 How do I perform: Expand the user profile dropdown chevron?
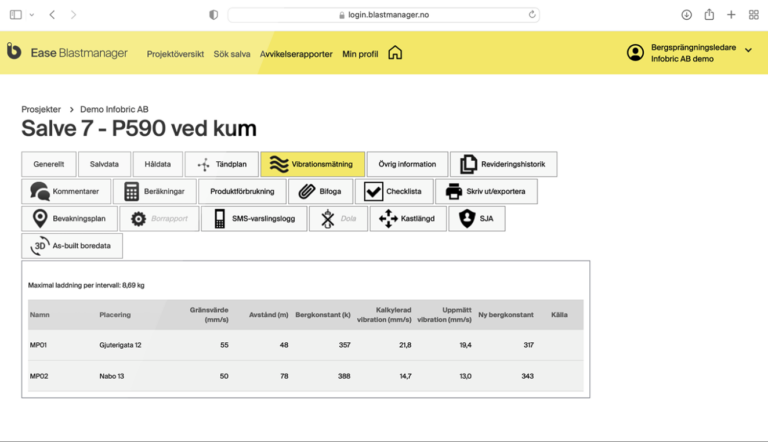click(x=748, y=51)
